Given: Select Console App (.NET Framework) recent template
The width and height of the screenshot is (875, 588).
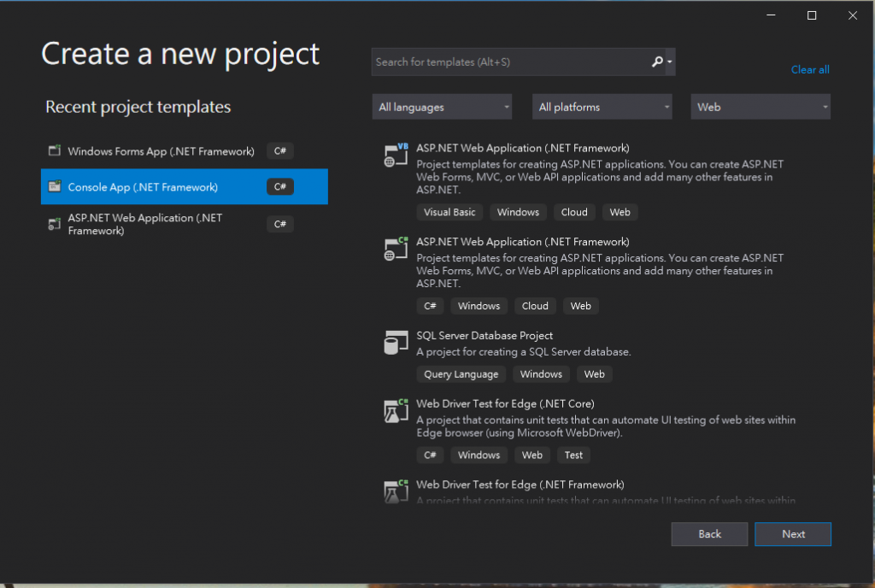Looking at the screenshot, I should click(x=185, y=186).
